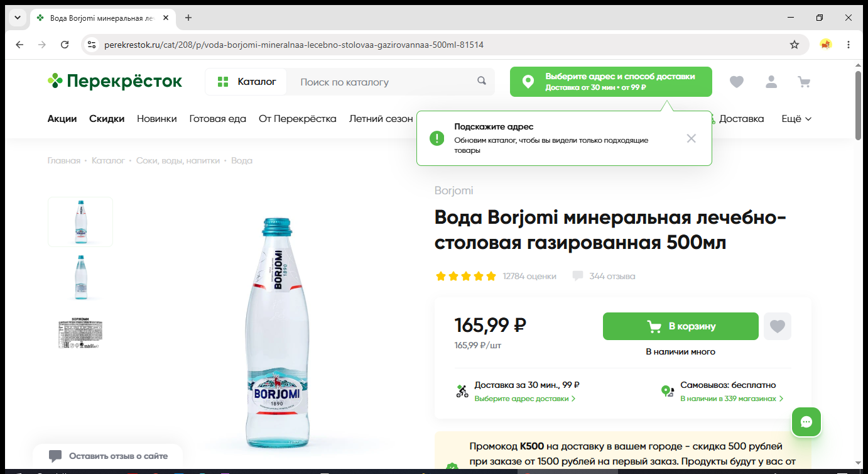
Task: Expand the Ещё menu dropdown
Action: click(x=796, y=118)
